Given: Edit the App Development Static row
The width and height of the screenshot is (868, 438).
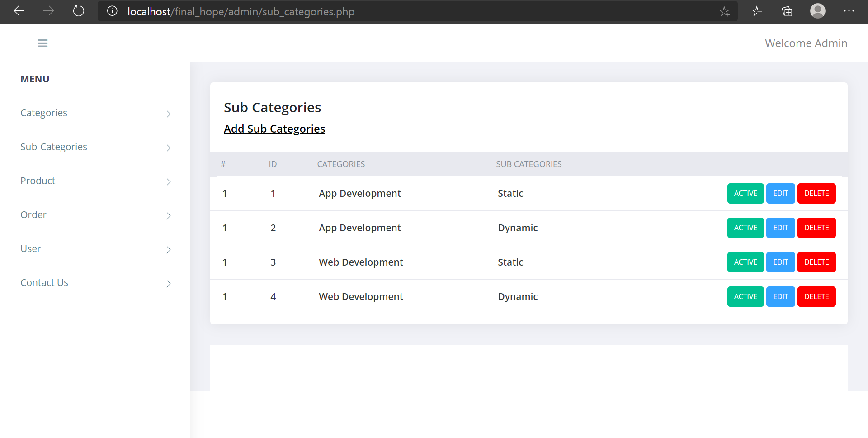Looking at the screenshot, I should point(781,194).
